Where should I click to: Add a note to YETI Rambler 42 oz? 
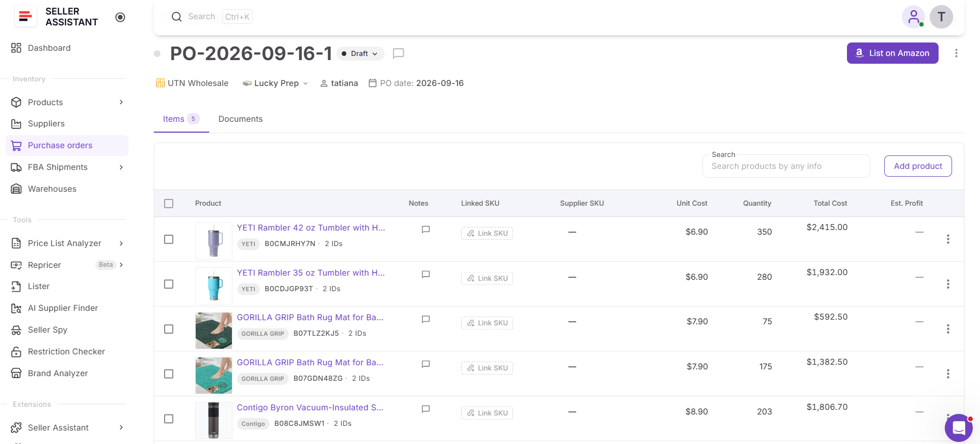coord(426,230)
